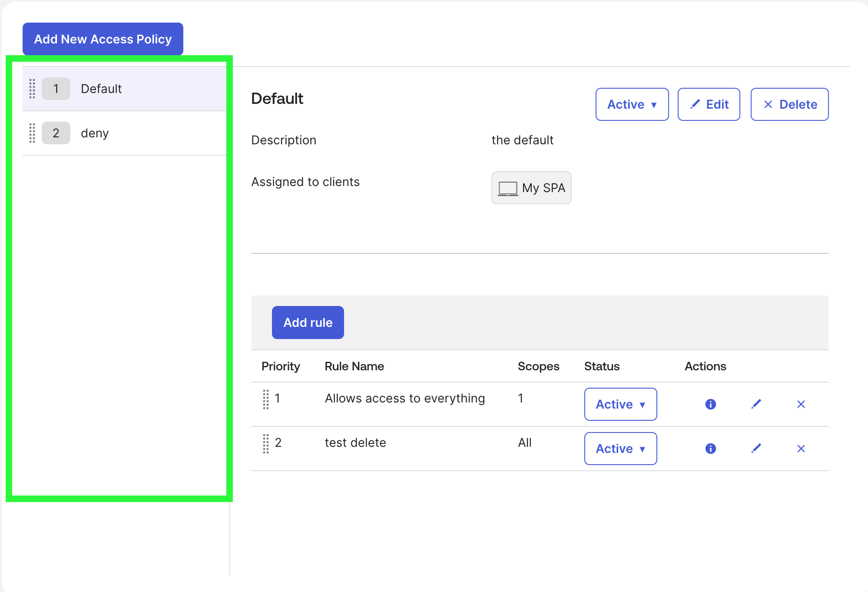Click the Add rule button
Screen dimensions: 868x592
click(x=308, y=323)
